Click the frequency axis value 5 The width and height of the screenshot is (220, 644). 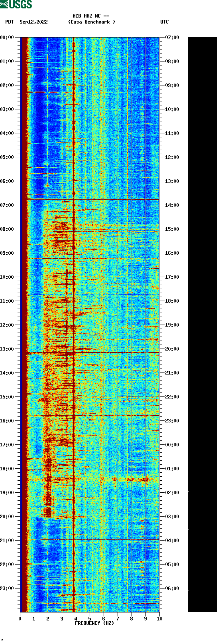click(90, 619)
